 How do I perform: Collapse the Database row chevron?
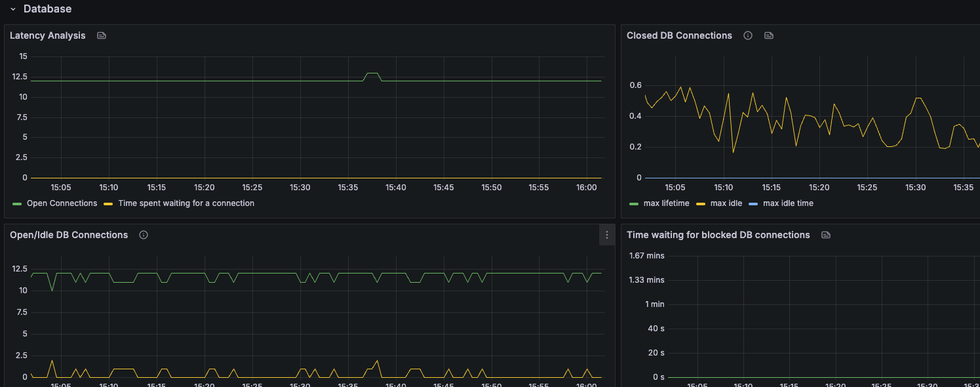(x=13, y=9)
